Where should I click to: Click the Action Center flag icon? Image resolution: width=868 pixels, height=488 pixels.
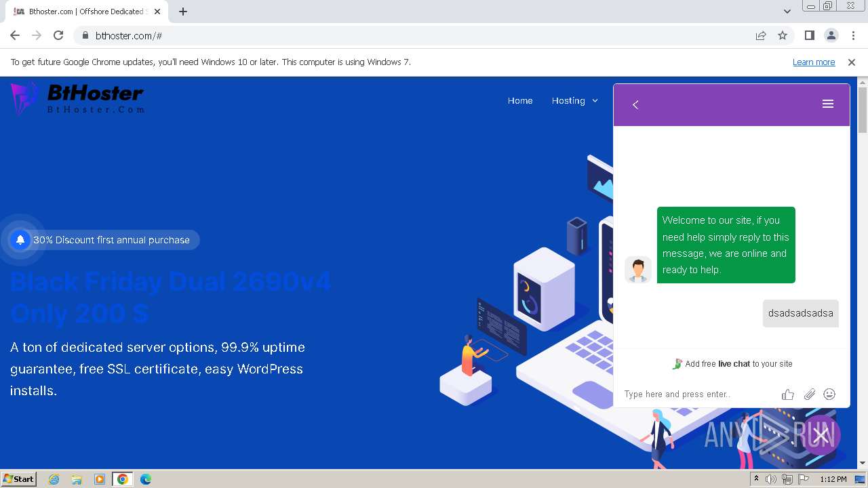(802, 479)
